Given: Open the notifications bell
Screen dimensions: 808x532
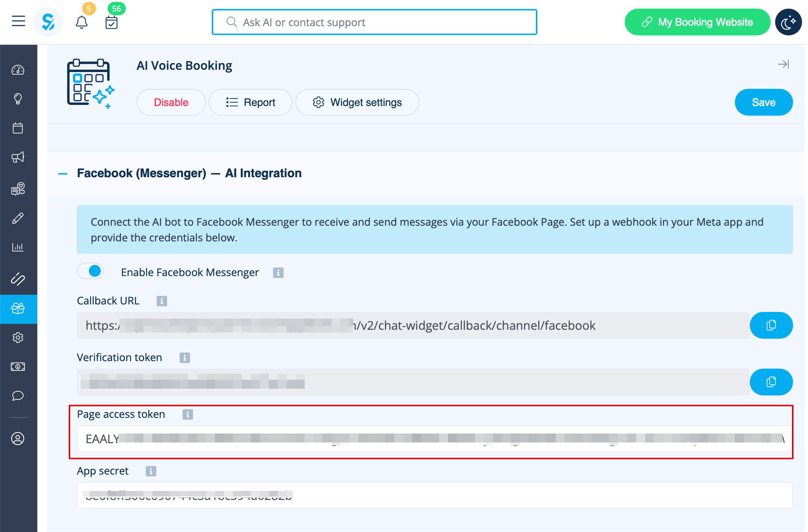Looking at the screenshot, I should pos(81,23).
